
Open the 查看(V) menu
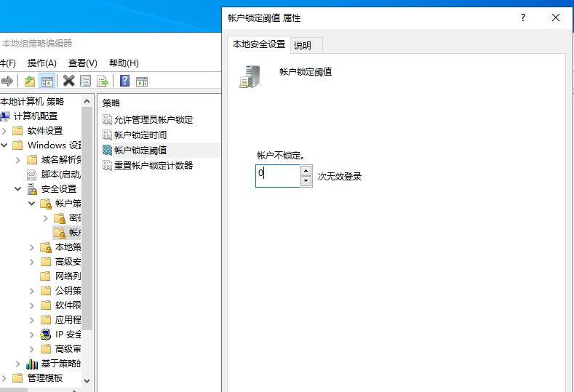point(83,63)
